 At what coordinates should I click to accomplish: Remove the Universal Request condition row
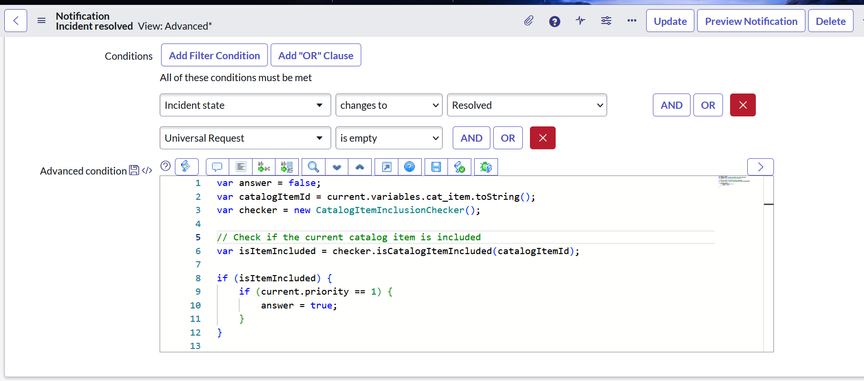543,138
